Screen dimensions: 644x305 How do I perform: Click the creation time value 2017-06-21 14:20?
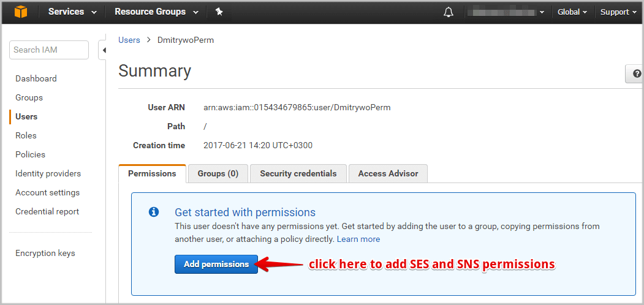coord(258,145)
